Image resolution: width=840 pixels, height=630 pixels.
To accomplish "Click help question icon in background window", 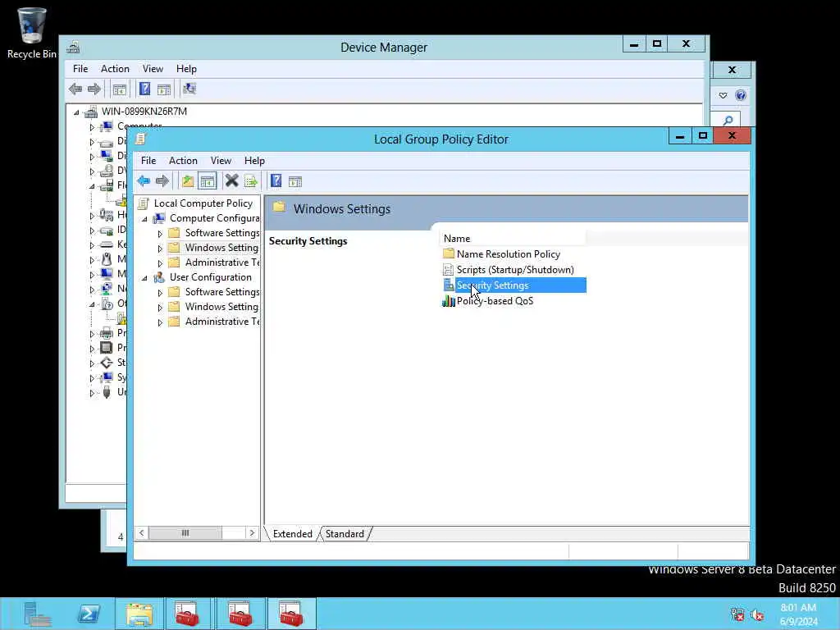I will tap(741, 95).
